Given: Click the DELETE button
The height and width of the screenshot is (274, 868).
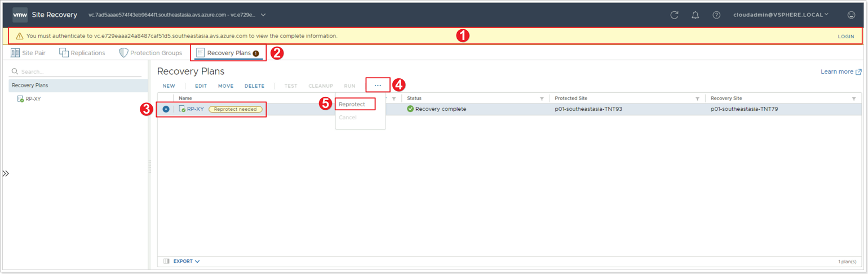Looking at the screenshot, I should click(255, 86).
